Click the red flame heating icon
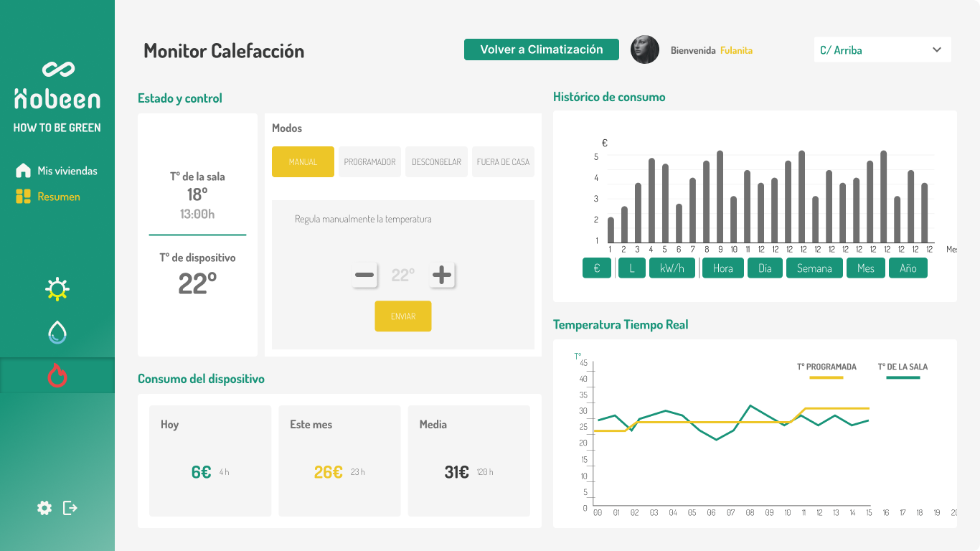Viewport: 980px width, 551px height. click(57, 375)
